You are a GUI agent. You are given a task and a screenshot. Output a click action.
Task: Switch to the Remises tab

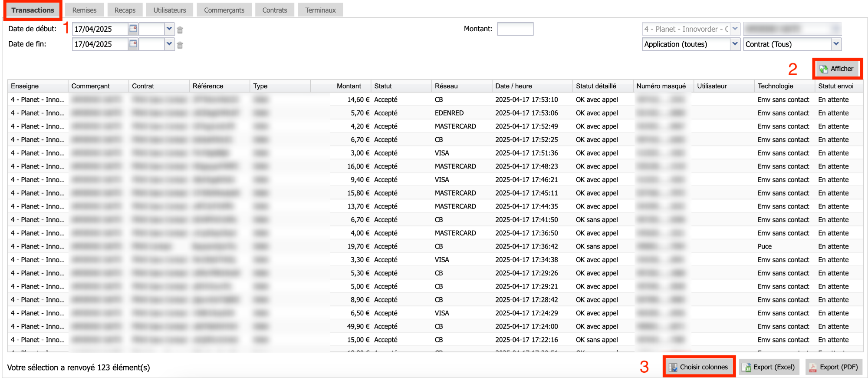click(84, 10)
